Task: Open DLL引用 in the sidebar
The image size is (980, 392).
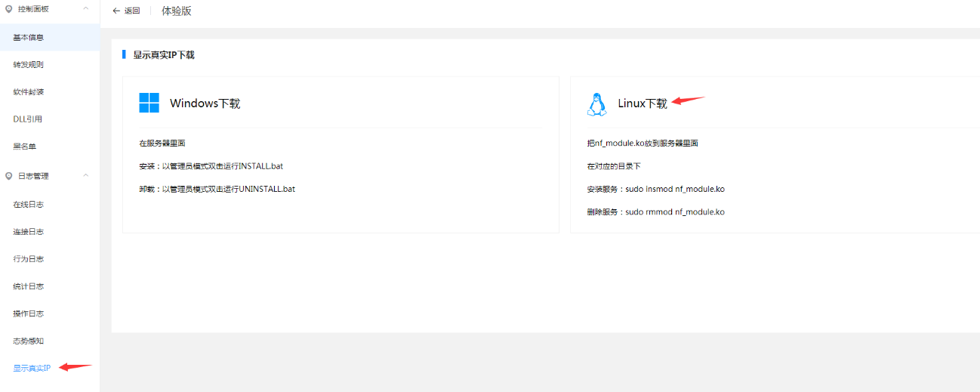Action: point(50,119)
